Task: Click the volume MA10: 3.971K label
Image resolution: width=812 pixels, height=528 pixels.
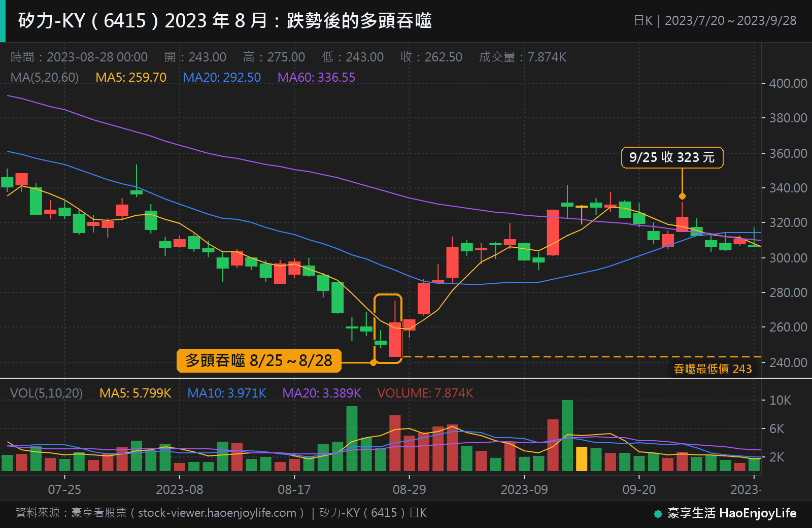Action: [227, 393]
